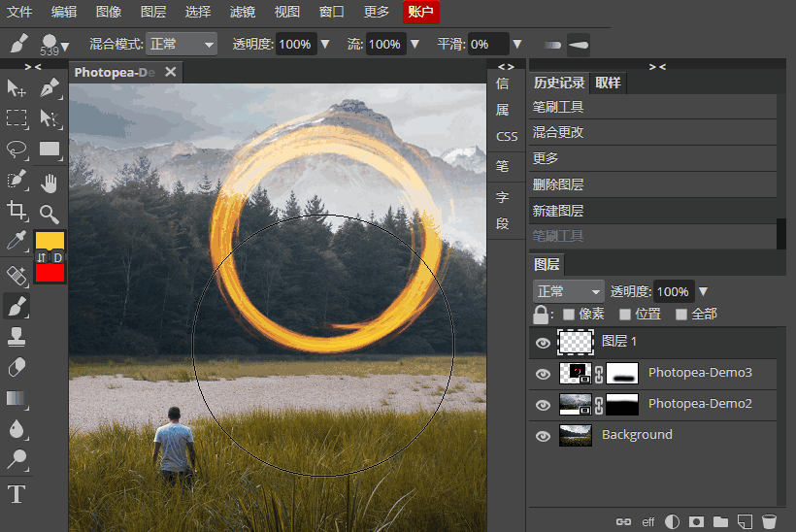Click the yellow foreground color swatch
Viewport: 796px width, 532px height.
(x=50, y=241)
